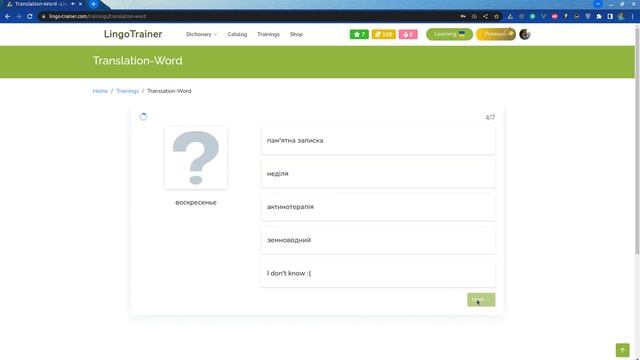
Task: Click the teal circle extension icon
Action: [x=532, y=16]
